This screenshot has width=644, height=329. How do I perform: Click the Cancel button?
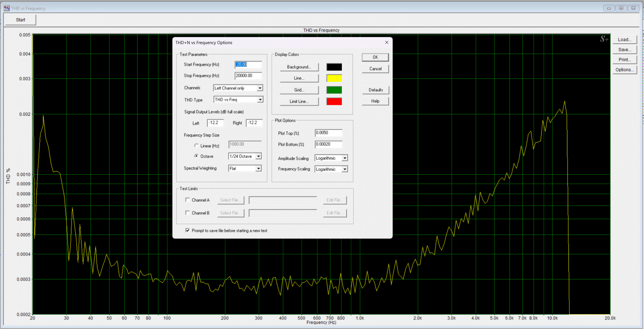click(x=375, y=69)
